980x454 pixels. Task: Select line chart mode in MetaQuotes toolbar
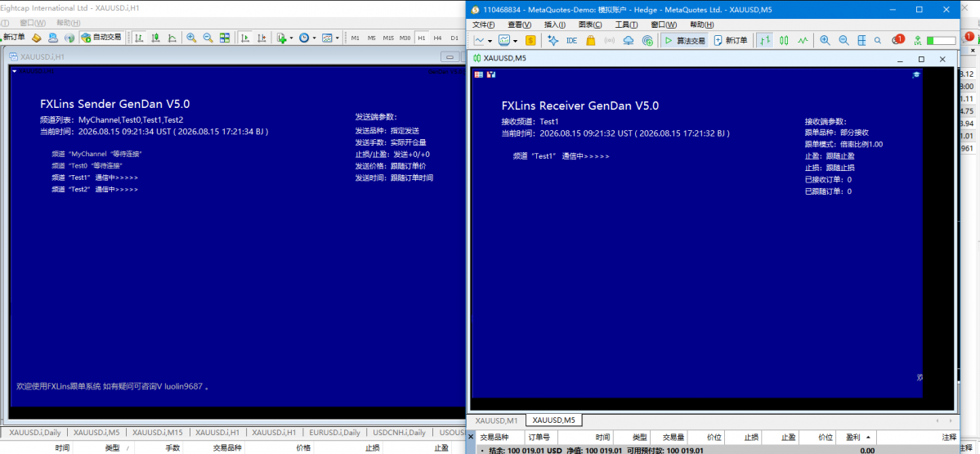point(803,40)
